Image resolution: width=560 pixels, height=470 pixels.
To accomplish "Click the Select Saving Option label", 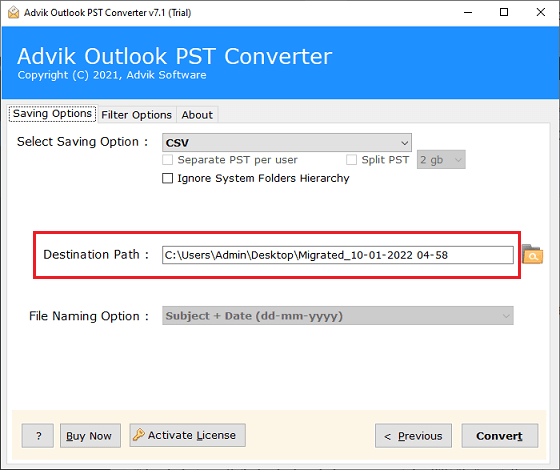I will (x=82, y=142).
